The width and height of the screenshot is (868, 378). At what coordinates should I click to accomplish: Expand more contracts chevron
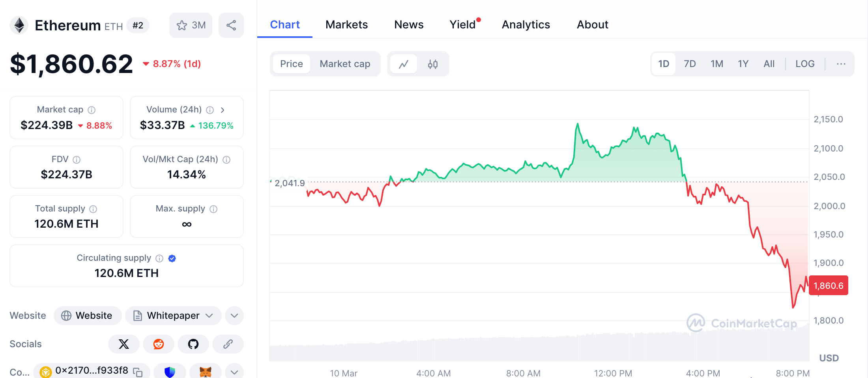234,372
